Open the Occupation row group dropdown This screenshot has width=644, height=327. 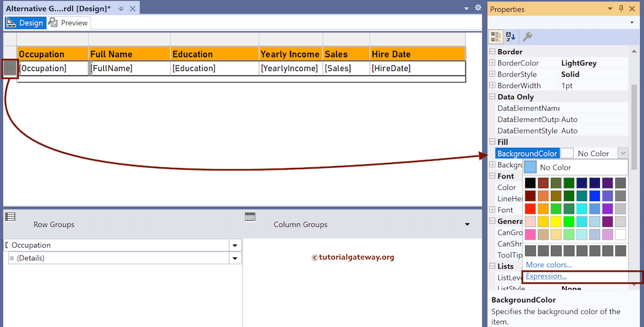[235, 245]
